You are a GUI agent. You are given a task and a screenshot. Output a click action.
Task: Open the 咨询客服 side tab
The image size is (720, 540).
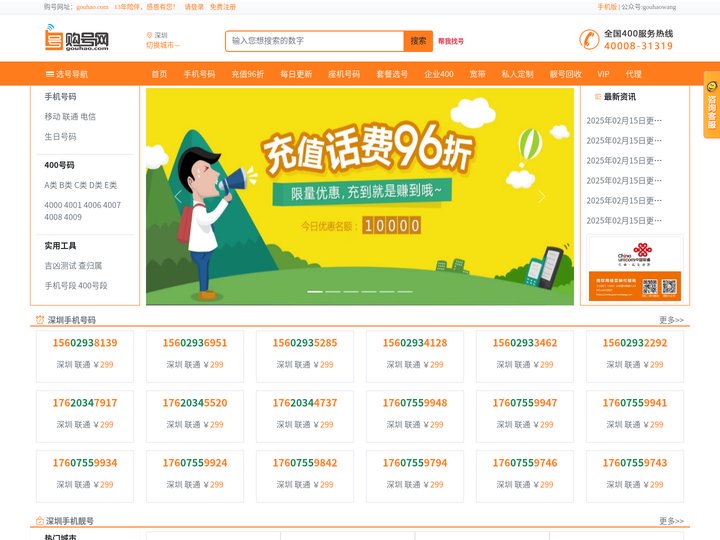tap(712, 105)
